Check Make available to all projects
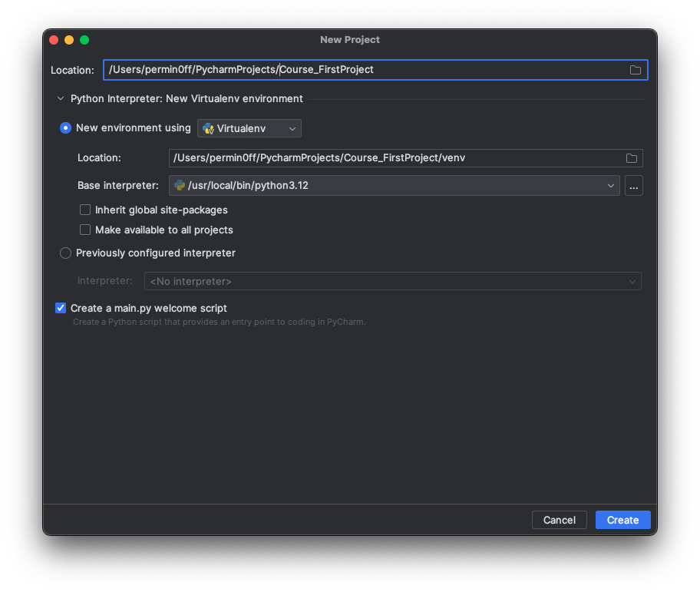This screenshot has width=700, height=592. coord(85,230)
